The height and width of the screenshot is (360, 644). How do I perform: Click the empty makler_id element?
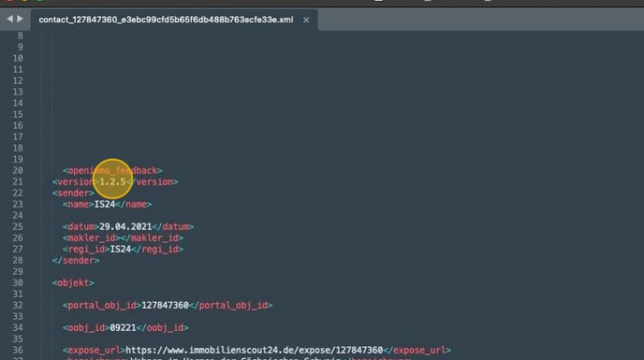pos(123,238)
